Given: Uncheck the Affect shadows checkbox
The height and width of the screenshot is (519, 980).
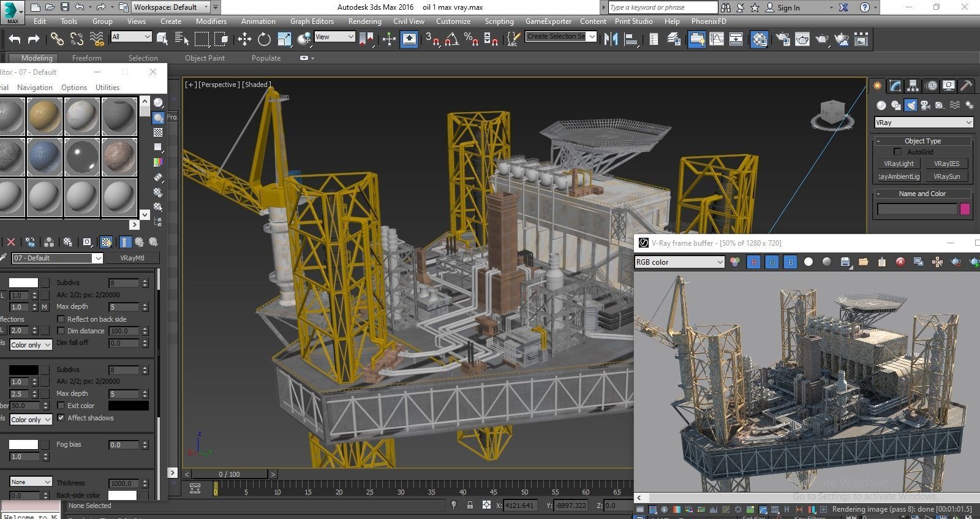Looking at the screenshot, I should (x=61, y=418).
